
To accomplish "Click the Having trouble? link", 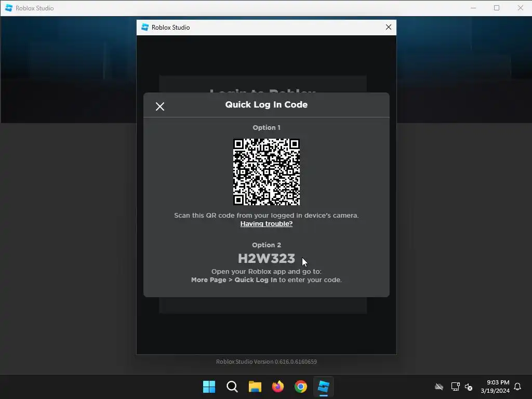I will [267, 224].
